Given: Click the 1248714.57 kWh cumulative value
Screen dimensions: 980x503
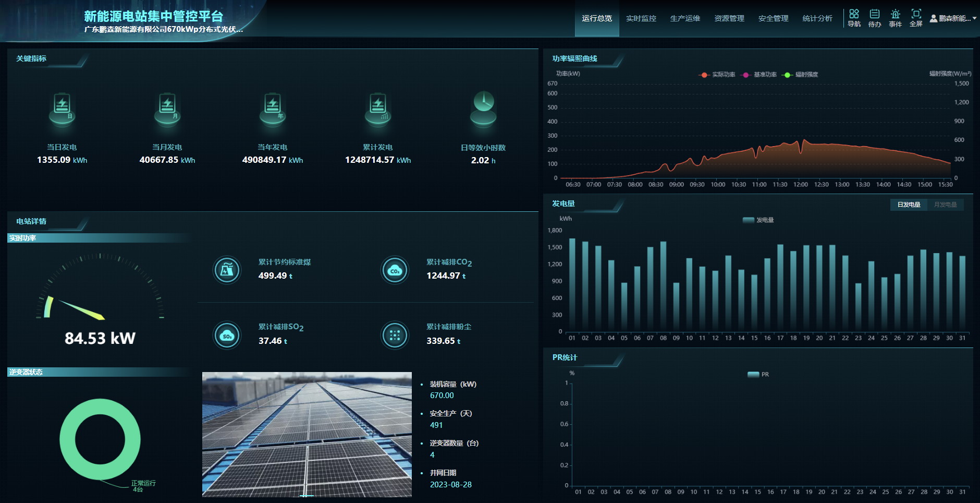Looking at the screenshot, I should click(378, 160).
